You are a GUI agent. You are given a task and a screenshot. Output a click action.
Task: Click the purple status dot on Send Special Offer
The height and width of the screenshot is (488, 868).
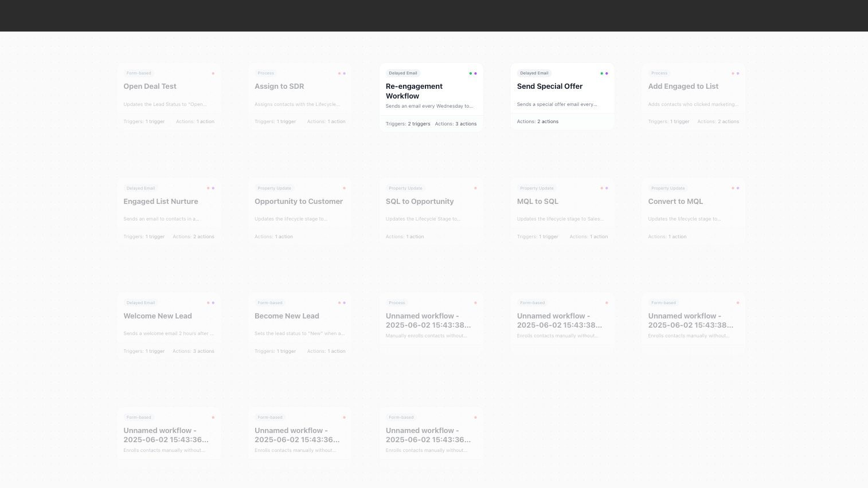click(x=606, y=73)
